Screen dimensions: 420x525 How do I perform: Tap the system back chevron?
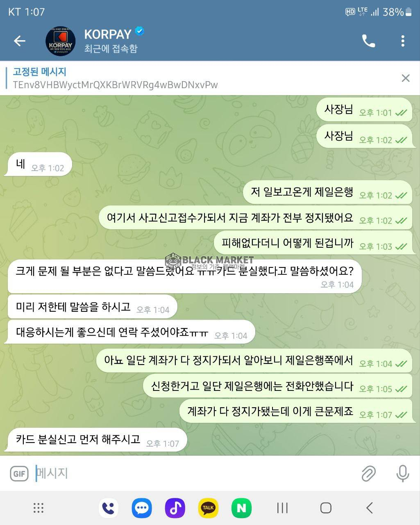coord(369,508)
